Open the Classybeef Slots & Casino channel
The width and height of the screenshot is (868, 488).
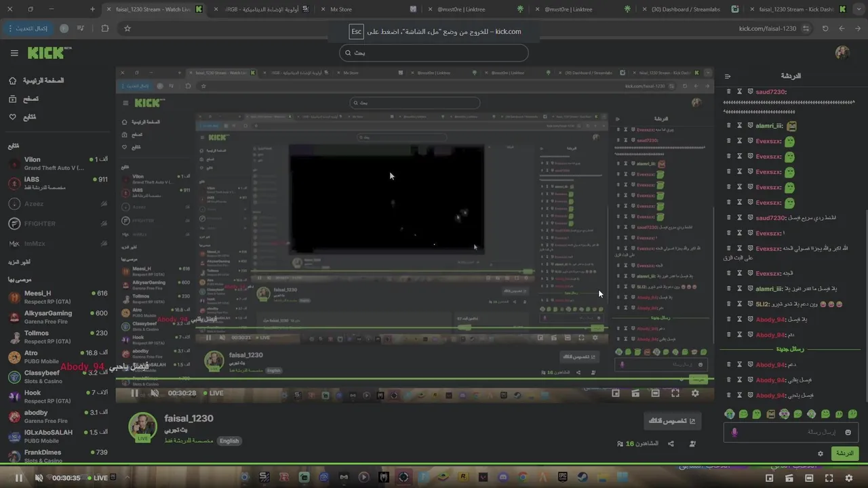tap(56, 377)
